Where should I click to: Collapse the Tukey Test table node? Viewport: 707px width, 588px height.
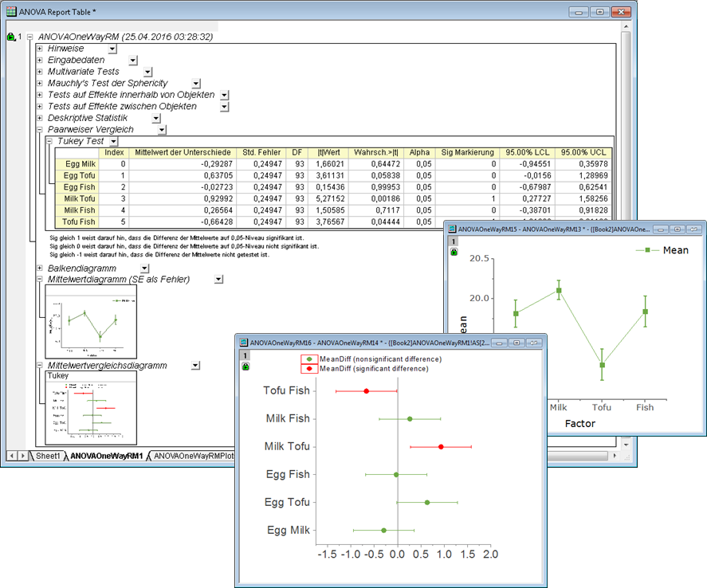coord(49,141)
